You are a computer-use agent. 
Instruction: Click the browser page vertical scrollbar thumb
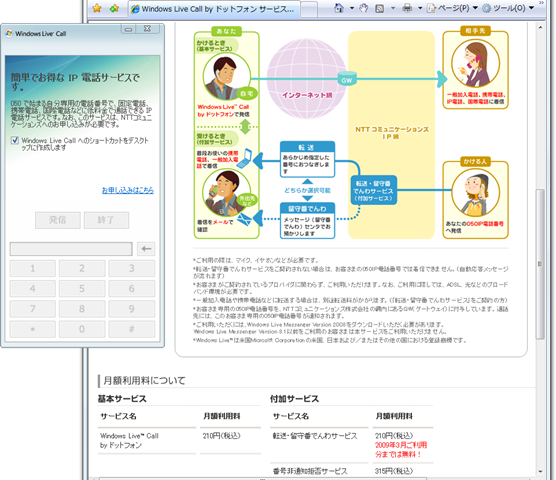pos(540,264)
